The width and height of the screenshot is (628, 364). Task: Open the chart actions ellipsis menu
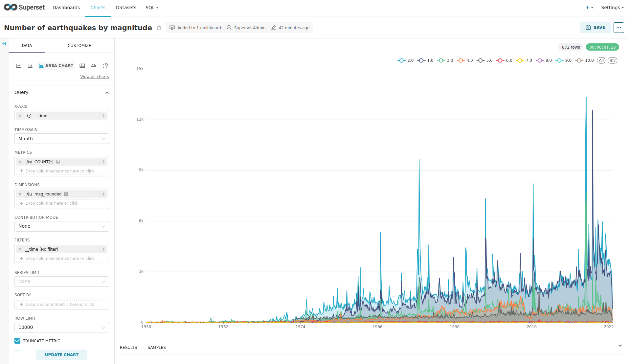pyautogui.click(x=618, y=28)
